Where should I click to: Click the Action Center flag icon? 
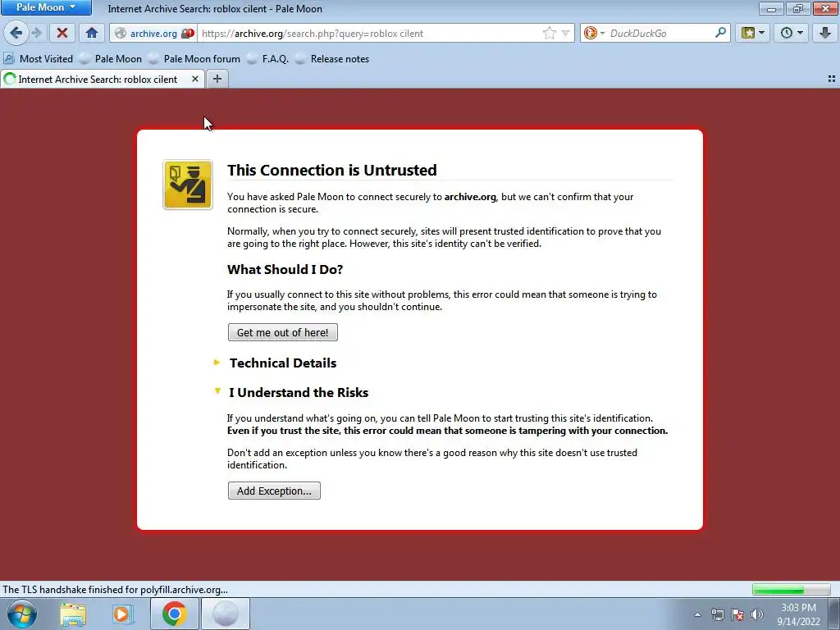pos(737,614)
